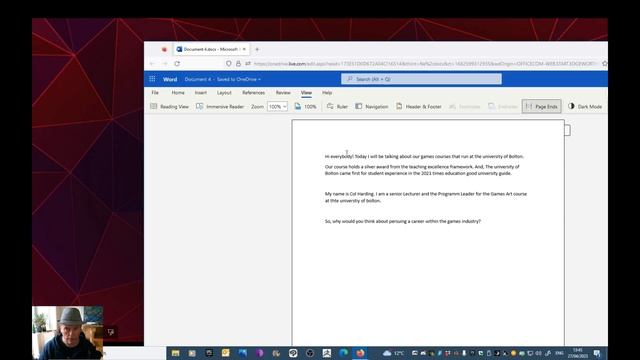Switch to the Layout ribbon tab
Screen dimensions: 640x360
tap(224, 93)
